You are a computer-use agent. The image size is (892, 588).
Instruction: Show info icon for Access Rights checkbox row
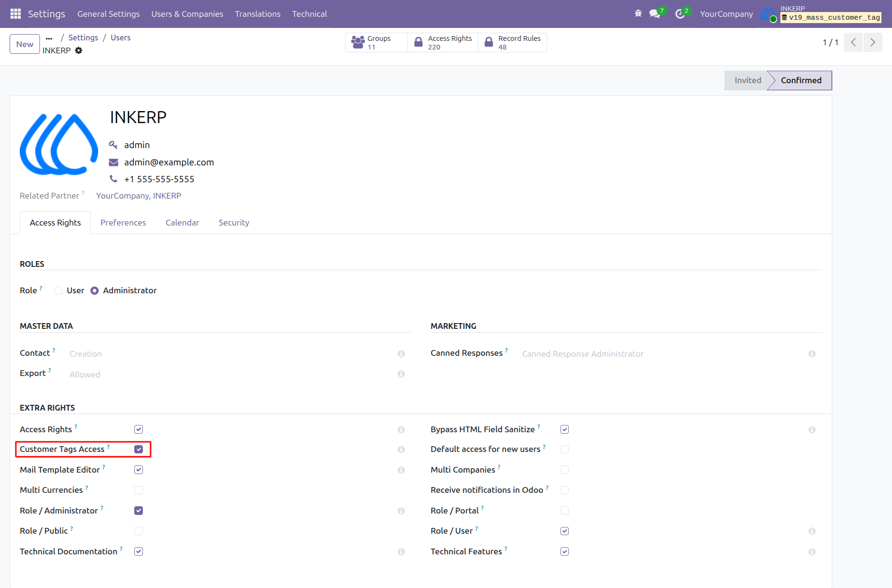[401, 430]
